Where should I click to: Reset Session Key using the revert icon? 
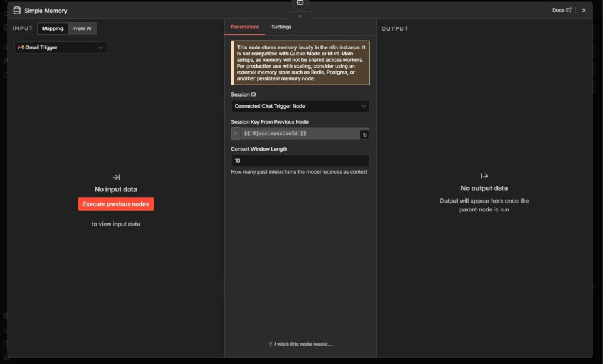click(365, 134)
